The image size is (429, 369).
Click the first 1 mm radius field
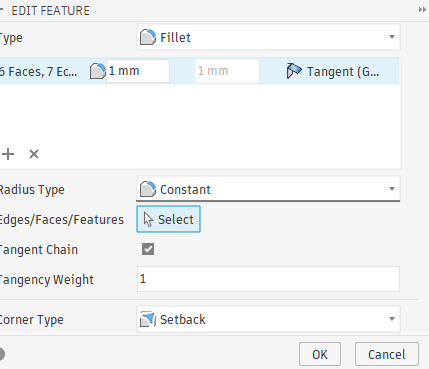[x=138, y=71]
